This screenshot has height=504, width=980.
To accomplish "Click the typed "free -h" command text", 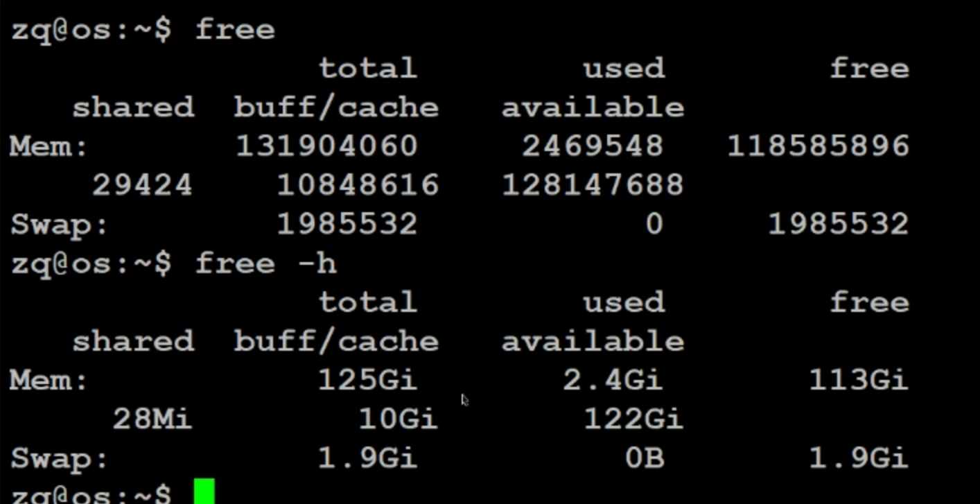I will (x=265, y=263).
